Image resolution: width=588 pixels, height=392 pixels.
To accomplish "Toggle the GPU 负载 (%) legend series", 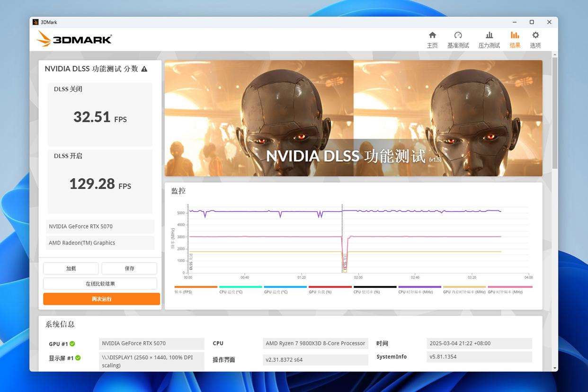I will click(330, 290).
